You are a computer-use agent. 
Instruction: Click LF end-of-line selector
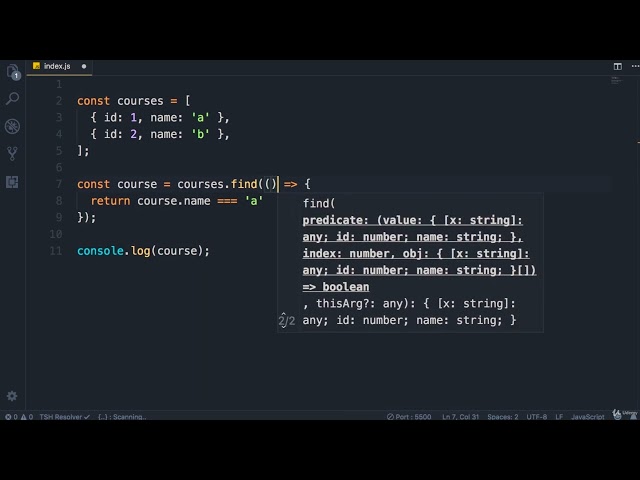[x=559, y=417]
